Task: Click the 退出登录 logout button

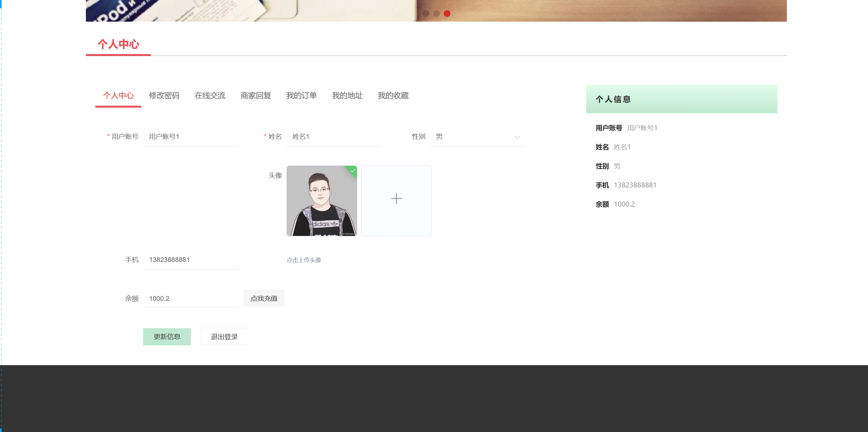Action: (x=224, y=336)
